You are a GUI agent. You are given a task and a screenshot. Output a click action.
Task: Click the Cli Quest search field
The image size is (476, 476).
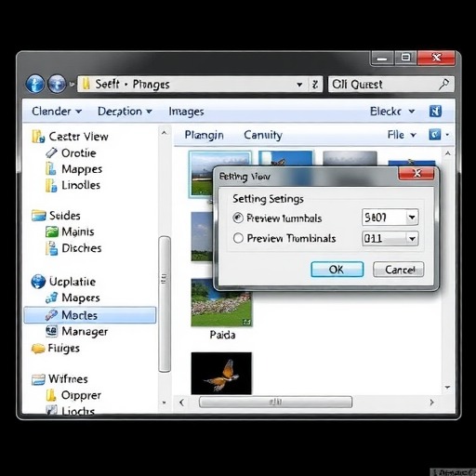pos(391,85)
